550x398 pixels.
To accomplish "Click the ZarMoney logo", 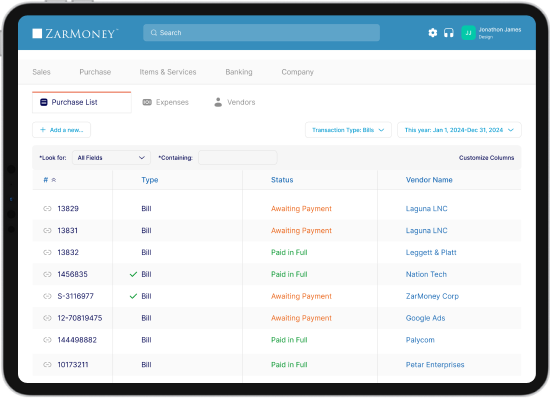I will point(75,33).
